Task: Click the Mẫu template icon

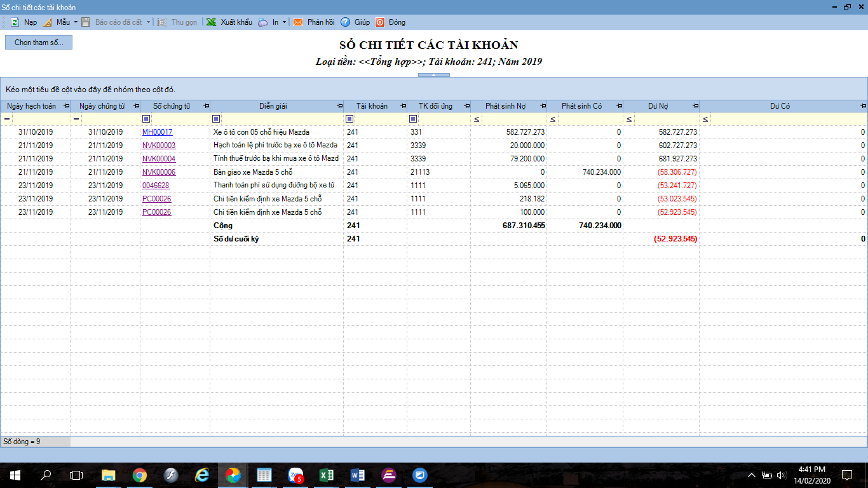Action: [x=47, y=22]
